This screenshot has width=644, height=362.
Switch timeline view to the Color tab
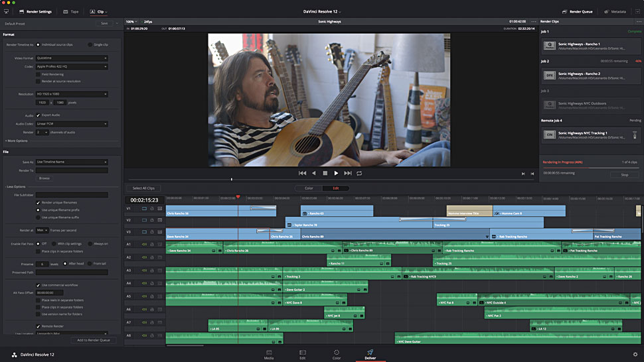pos(309,188)
